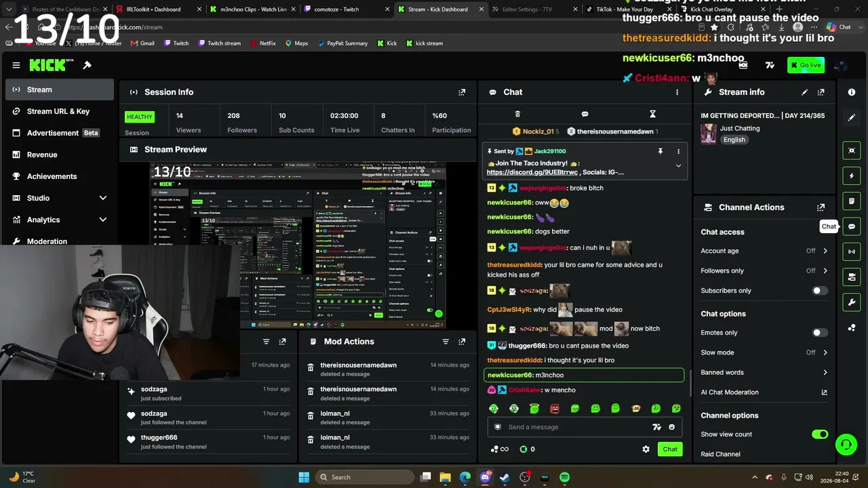This screenshot has height=488, width=868.
Task: Open Stream URL & Key page
Action: pyautogui.click(x=60, y=111)
